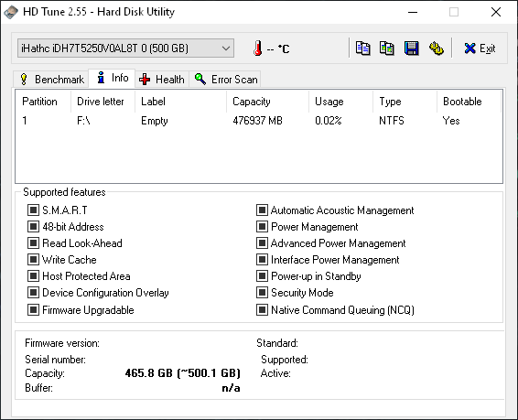Image resolution: width=518 pixels, height=420 pixels.
Task: Minimize the HD Tune window
Action: point(413,12)
